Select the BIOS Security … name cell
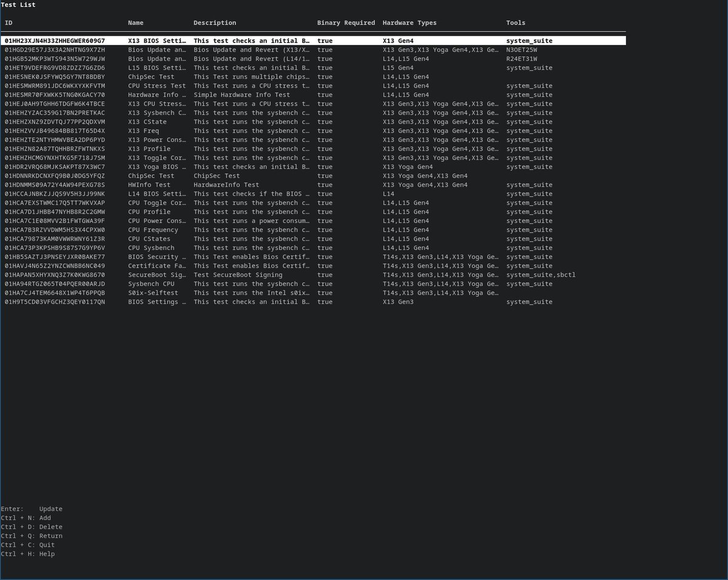 157,257
